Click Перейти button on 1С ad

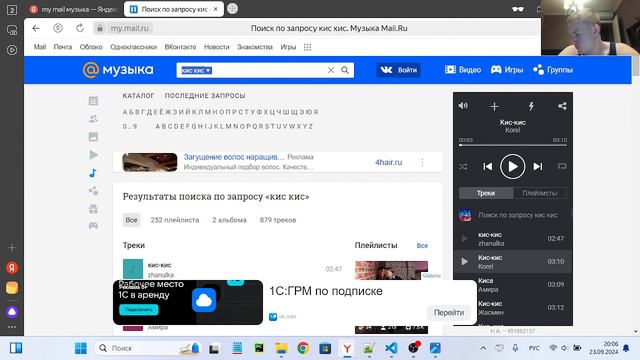(449, 313)
